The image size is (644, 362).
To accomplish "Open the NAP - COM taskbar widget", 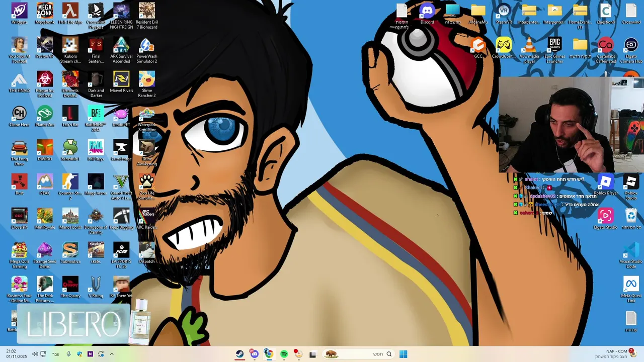I will (x=617, y=354).
